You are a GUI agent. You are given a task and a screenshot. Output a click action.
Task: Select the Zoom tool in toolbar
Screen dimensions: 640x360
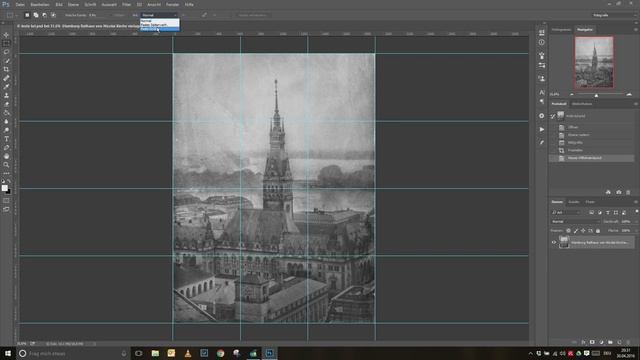tap(6, 165)
